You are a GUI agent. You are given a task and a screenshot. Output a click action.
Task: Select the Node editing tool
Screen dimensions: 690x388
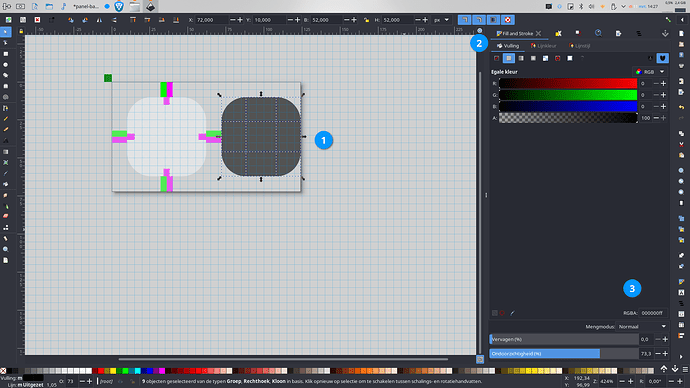pos(5,43)
